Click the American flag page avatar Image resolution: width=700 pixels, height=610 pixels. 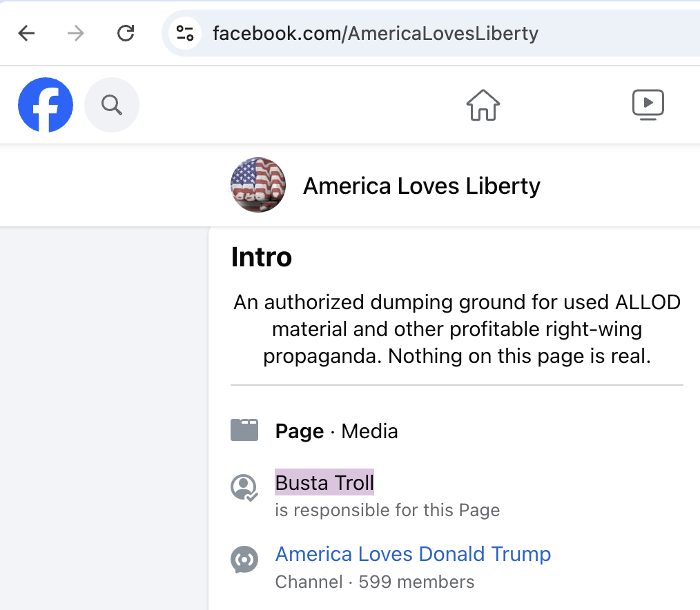(258, 185)
